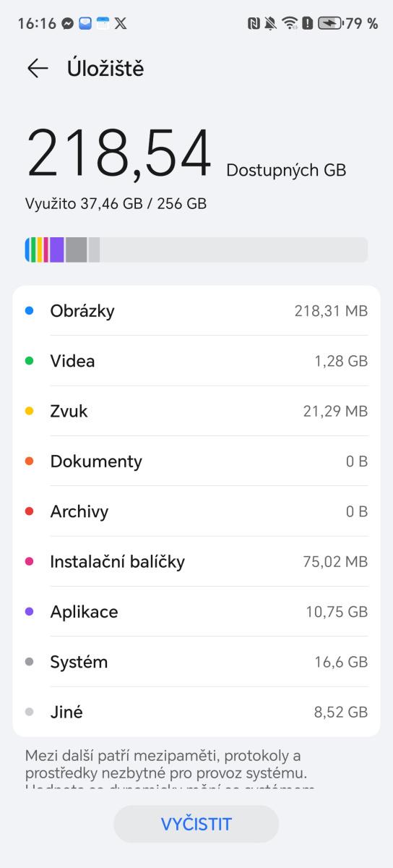The image size is (393, 868).
Task: Open the Videa storage category
Action: (196, 361)
